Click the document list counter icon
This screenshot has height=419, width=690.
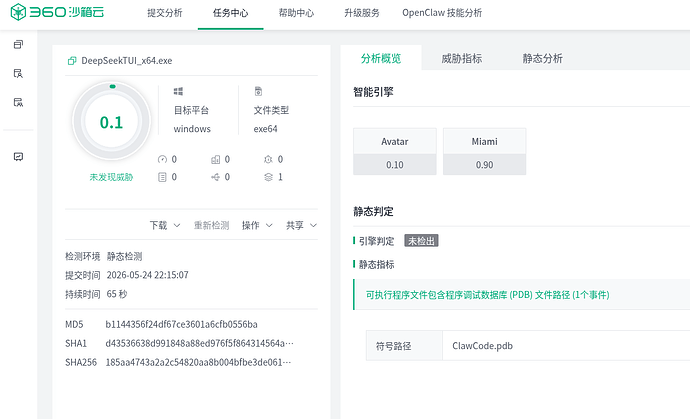(162, 177)
